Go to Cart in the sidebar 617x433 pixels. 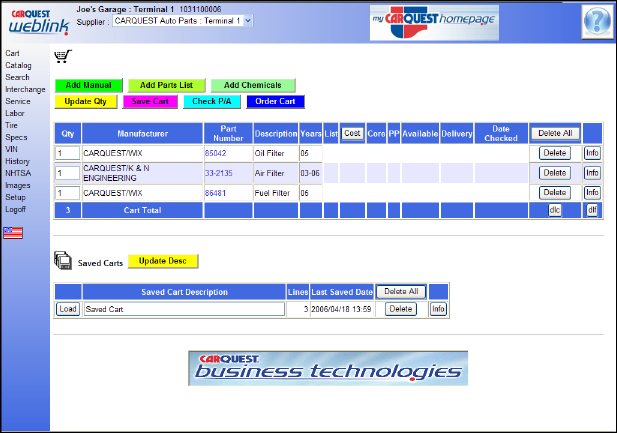(12, 53)
